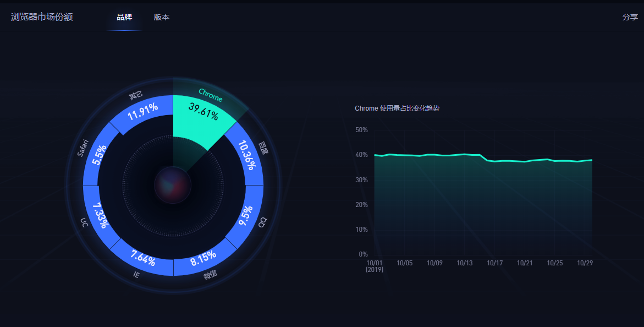Click the 10/13 date on trend axis
This screenshot has height=327, width=644.
coord(465,263)
